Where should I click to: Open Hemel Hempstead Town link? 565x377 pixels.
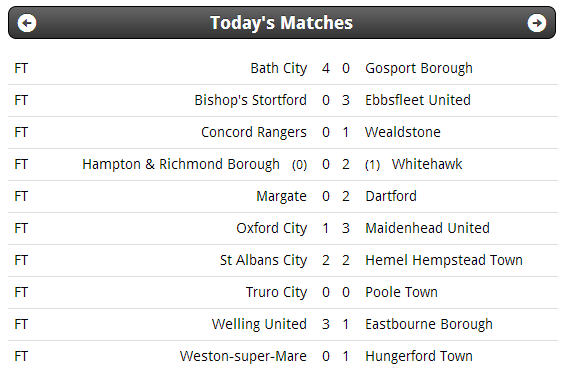[x=444, y=261]
